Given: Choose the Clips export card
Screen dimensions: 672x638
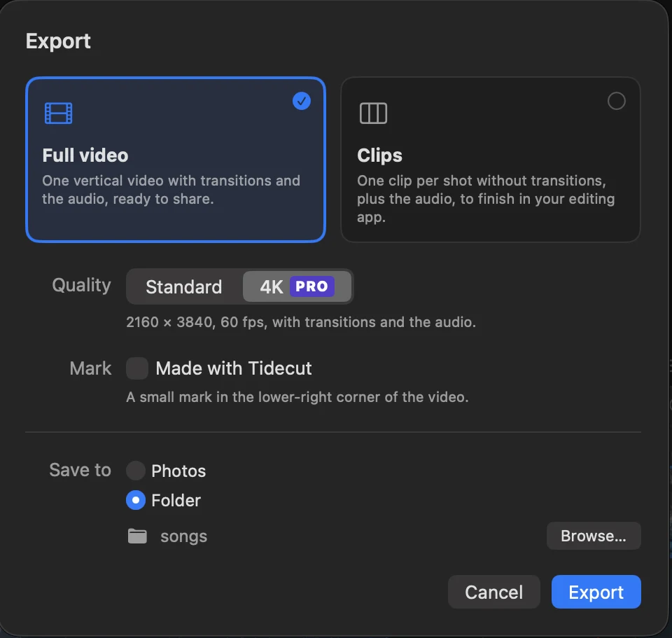Looking at the screenshot, I should point(490,160).
